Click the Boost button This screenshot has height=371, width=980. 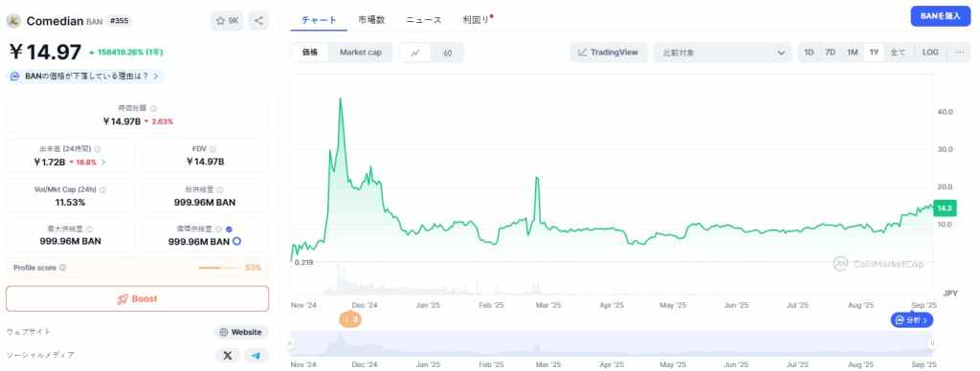138,298
